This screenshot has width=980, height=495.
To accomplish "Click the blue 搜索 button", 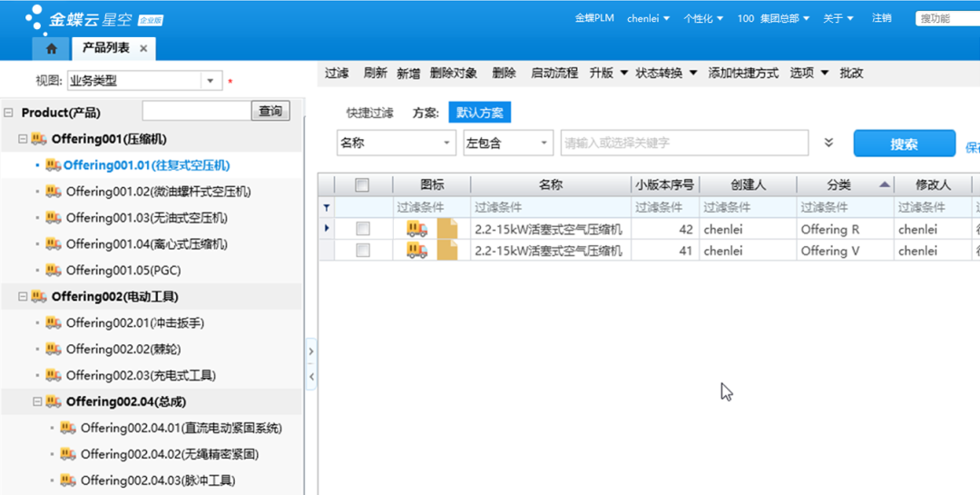I will coord(904,144).
